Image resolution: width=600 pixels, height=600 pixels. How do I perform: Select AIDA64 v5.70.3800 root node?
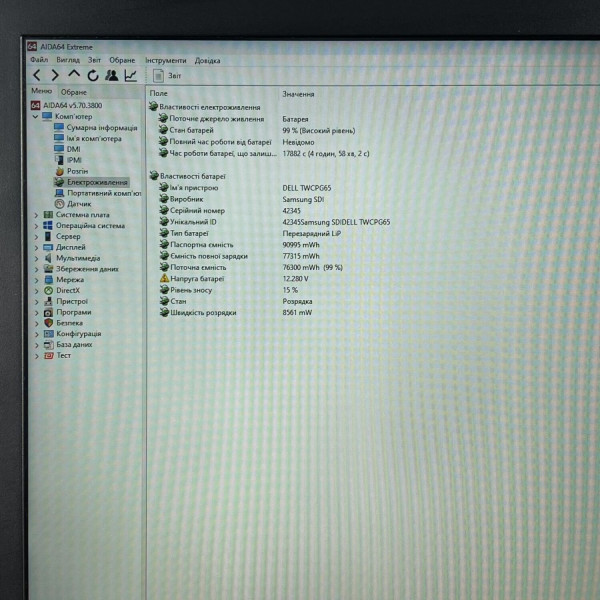[67, 105]
